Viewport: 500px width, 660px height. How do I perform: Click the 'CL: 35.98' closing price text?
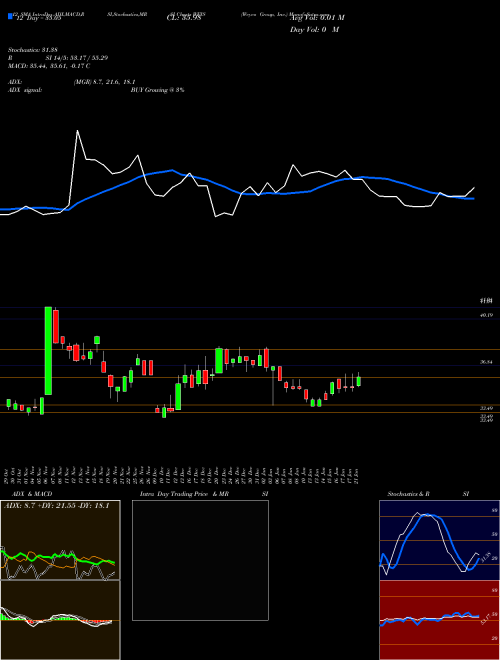(x=184, y=18)
